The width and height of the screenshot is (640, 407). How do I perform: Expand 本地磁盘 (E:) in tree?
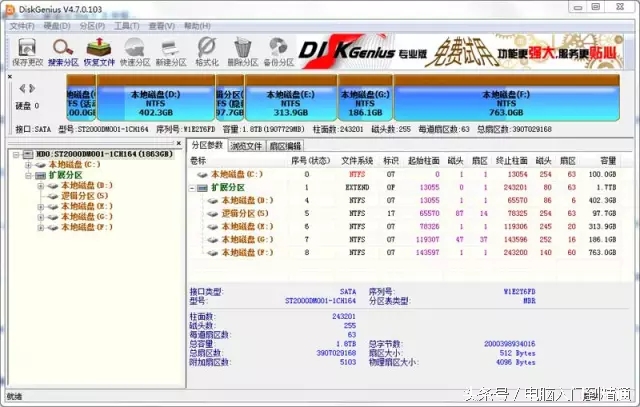pyautogui.click(x=40, y=207)
